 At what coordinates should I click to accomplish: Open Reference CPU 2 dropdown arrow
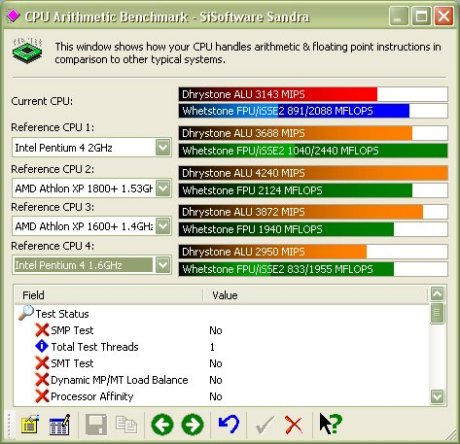[163, 188]
